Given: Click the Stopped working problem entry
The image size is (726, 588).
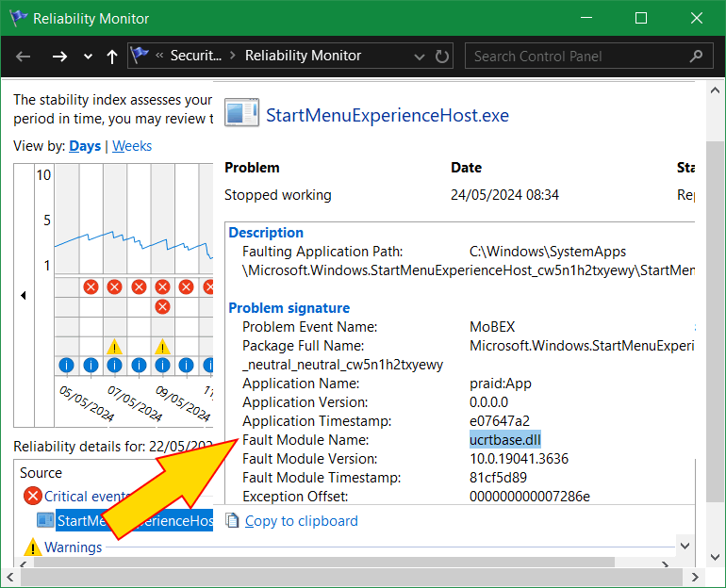Looking at the screenshot, I should click(278, 195).
